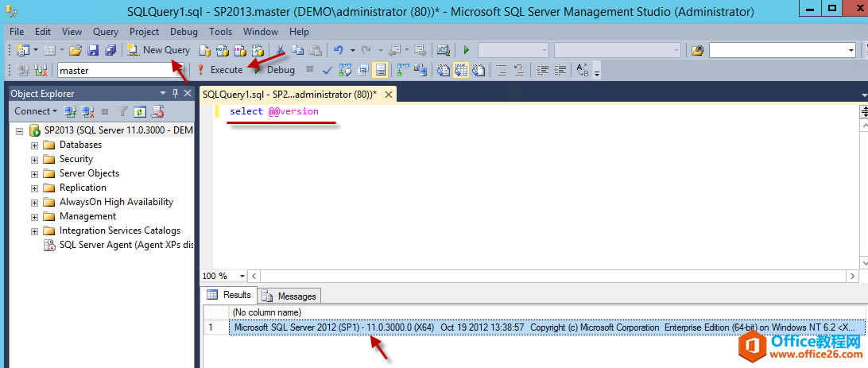Expand the Databases folder node
Screen dimensions: 868x368
(x=34, y=145)
